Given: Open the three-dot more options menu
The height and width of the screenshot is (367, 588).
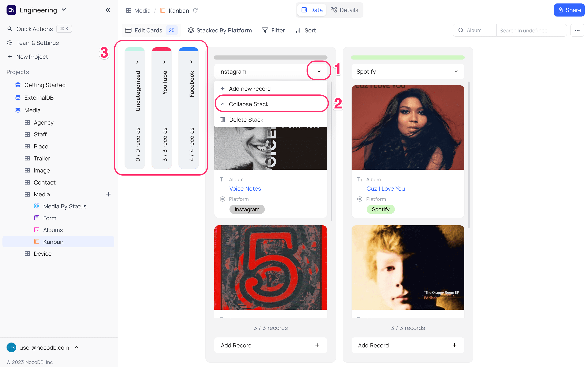Looking at the screenshot, I should coord(577,30).
